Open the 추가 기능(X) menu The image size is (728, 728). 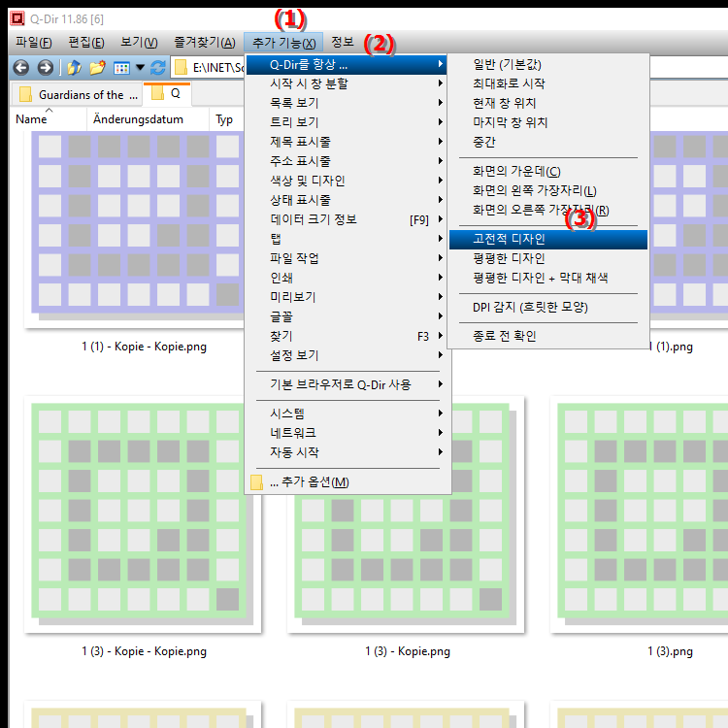click(x=283, y=43)
